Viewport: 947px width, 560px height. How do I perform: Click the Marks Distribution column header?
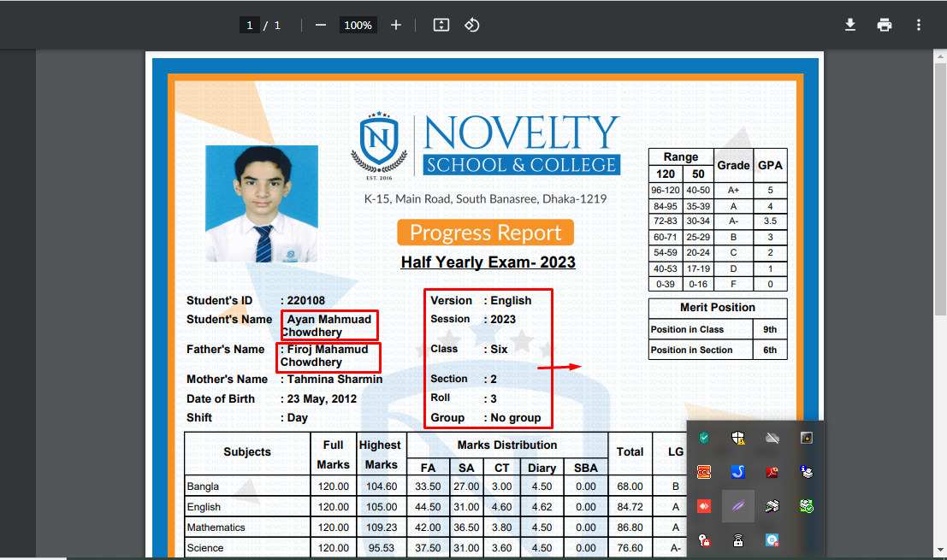507,445
